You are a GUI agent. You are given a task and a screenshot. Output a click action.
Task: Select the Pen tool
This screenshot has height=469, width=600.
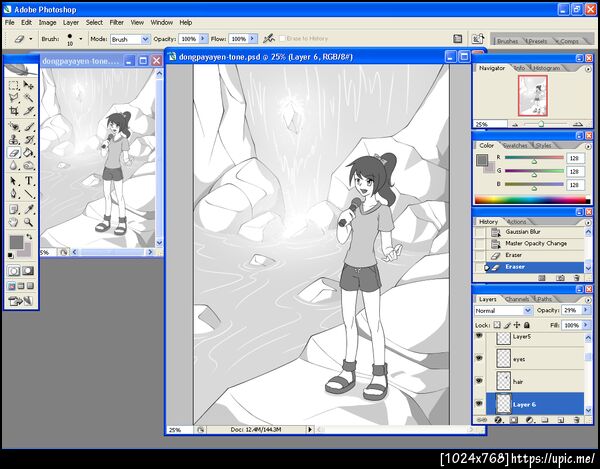14,194
